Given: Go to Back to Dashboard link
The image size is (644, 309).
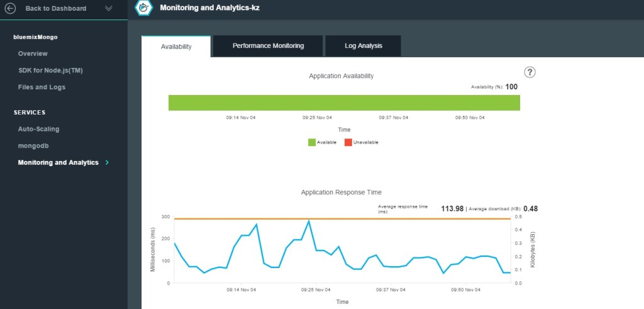Looking at the screenshot, I should coord(55,8).
